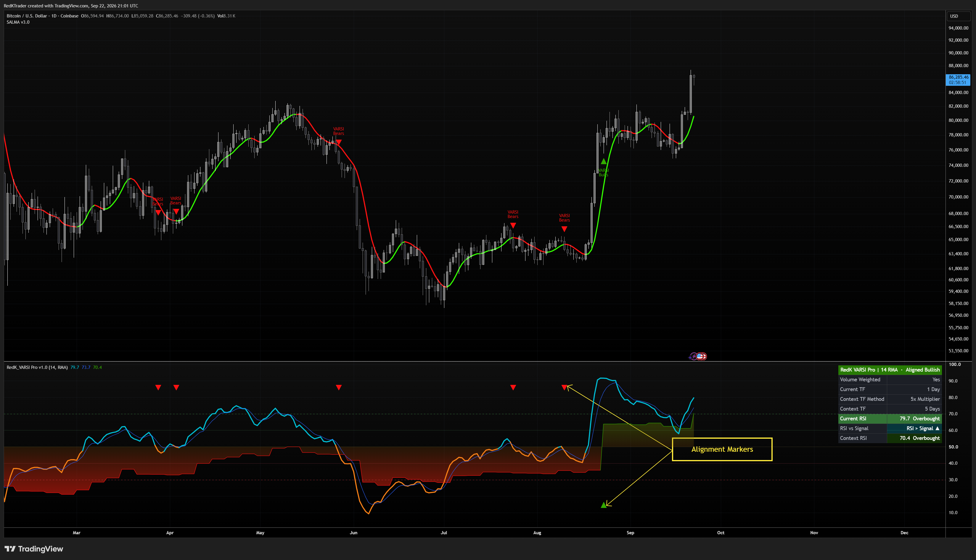Select the RSI pane red triangle above late July
The height and width of the screenshot is (560, 976).
coord(513,387)
